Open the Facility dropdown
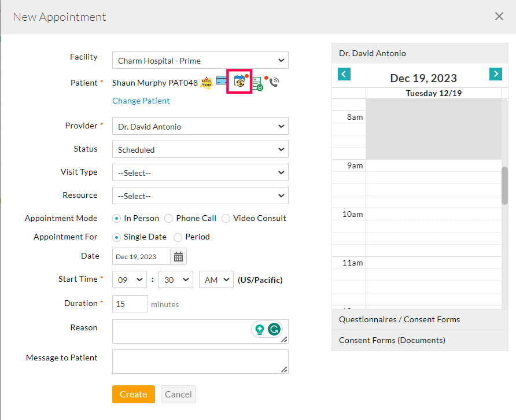The height and width of the screenshot is (420, 516). tap(200, 60)
